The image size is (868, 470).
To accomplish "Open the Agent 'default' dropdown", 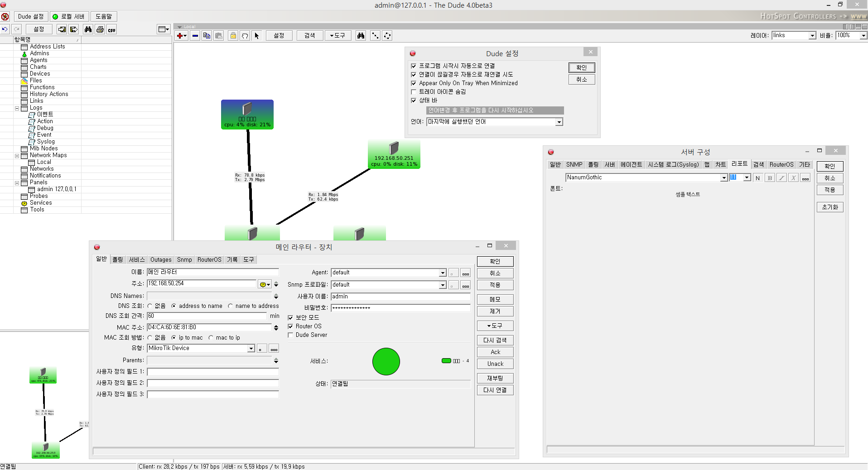I will (443, 273).
